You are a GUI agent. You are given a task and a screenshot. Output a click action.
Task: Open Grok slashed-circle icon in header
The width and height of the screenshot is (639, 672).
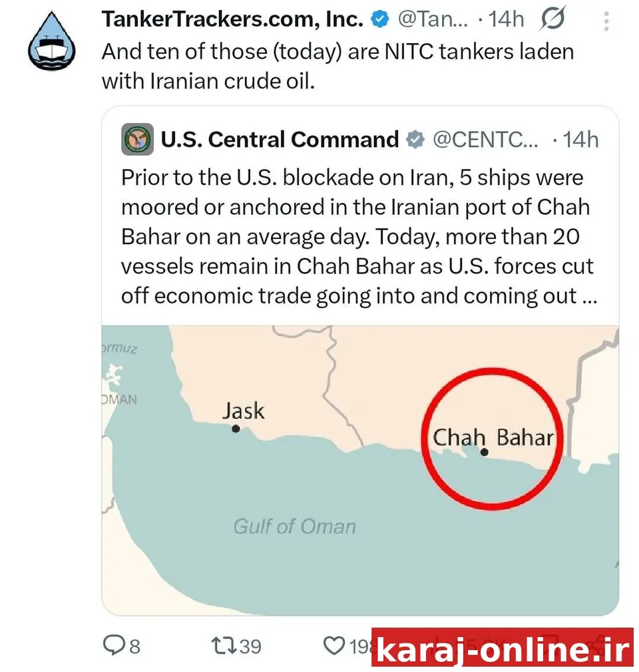pos(553,19)
